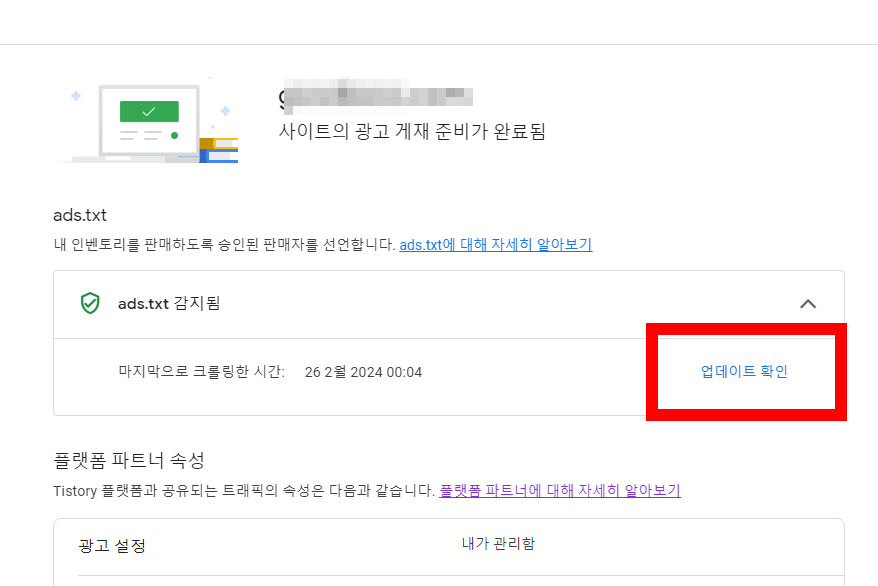Open the ads.txt에 대해 자세히 알아보기 link

pos(496,245)
